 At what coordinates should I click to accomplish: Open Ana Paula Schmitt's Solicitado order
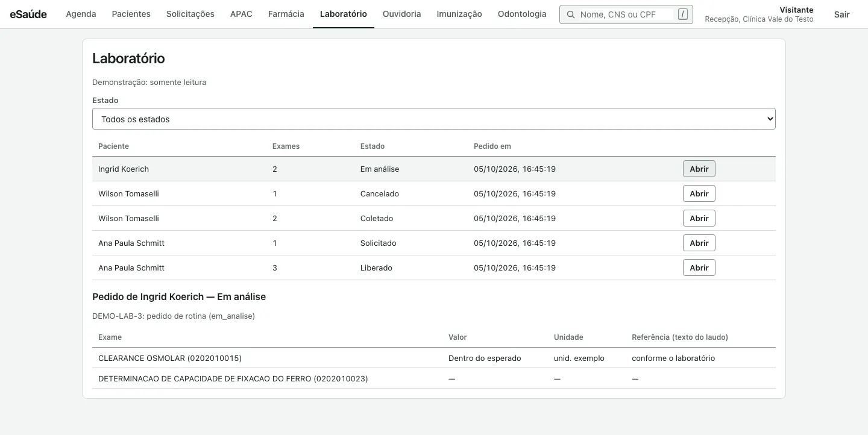[x=699, y=243]
